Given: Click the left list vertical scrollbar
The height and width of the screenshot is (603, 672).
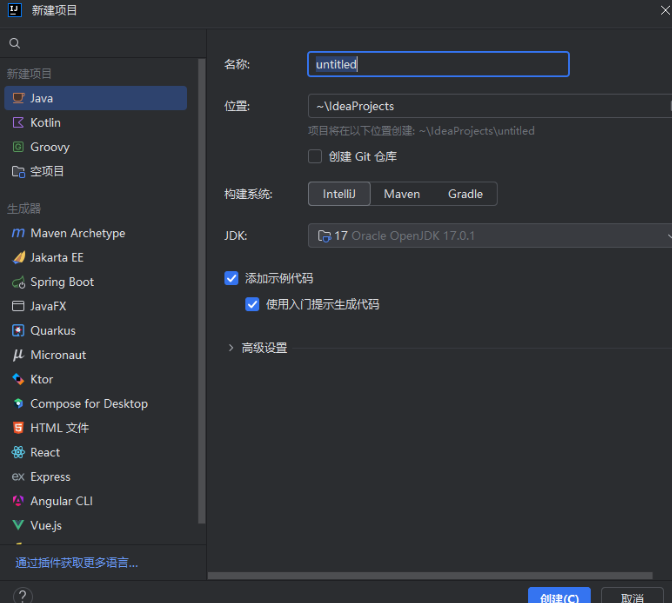Looking at the screenshot, I should pyautogui.click(x=201, y=291).
